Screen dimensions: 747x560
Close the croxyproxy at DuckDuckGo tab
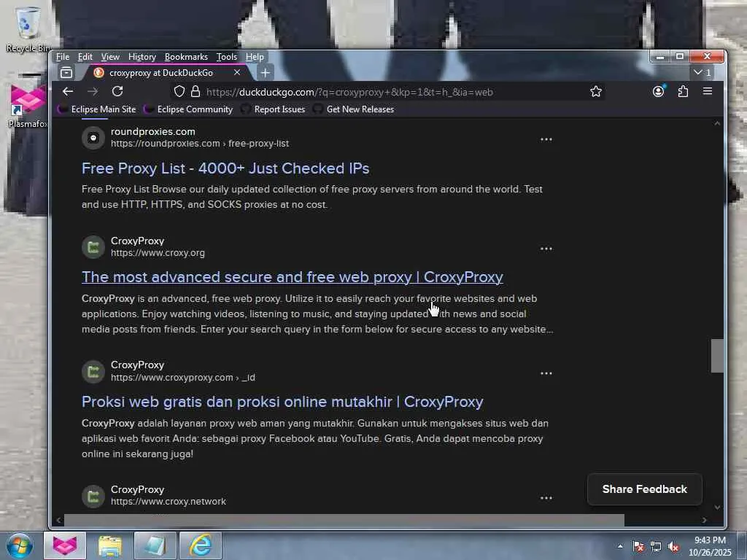237,72
